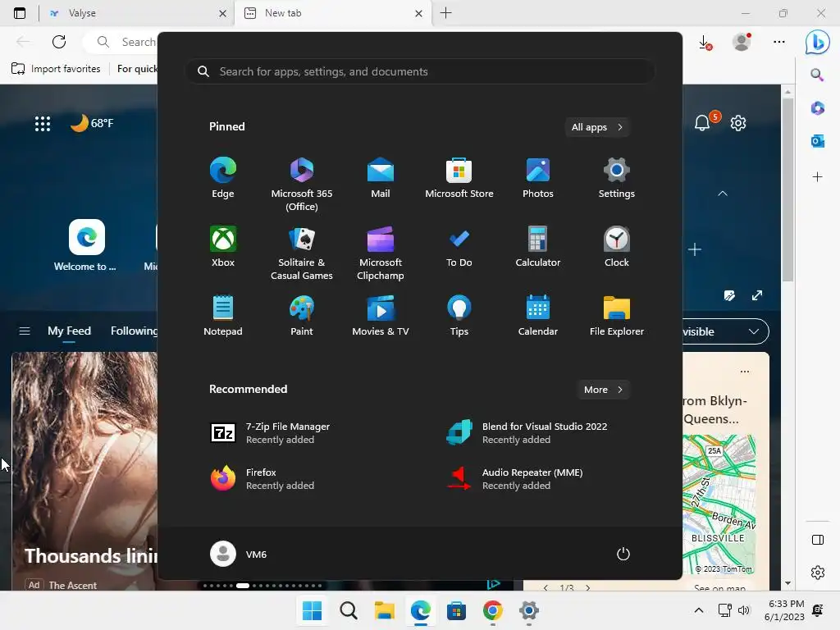The image size is (840, 630).
Task: Show hidden system tray icons
Action: click(x=699, y=609)
